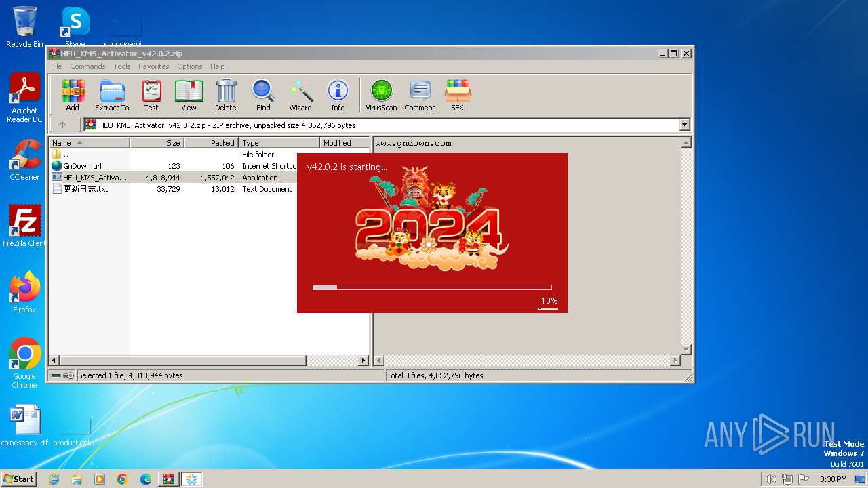Click the status bar lock icon
Screen dimensions: 868x488
click(68, 375)
